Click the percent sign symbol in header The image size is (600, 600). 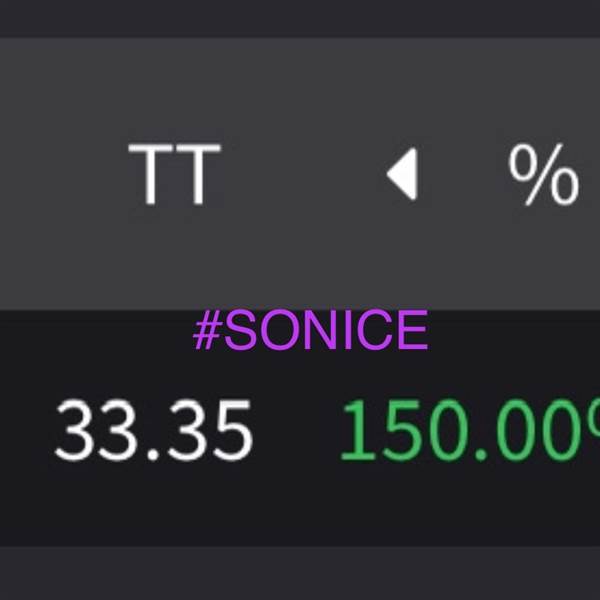coord(543,175)
